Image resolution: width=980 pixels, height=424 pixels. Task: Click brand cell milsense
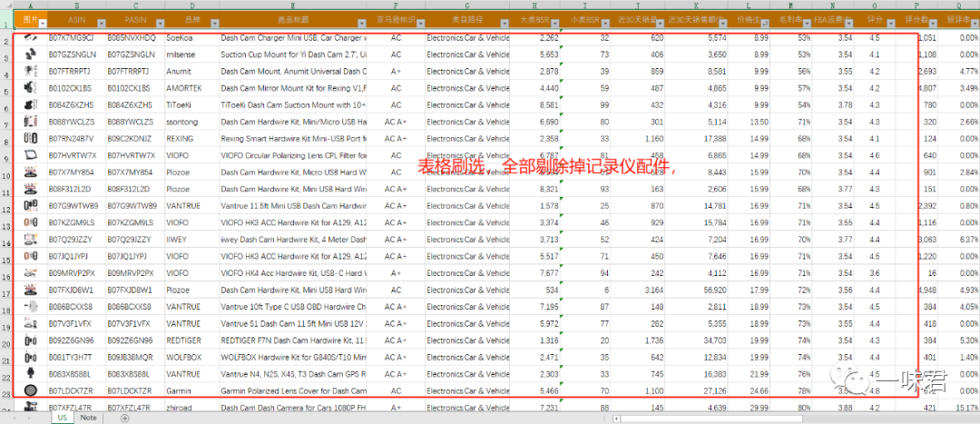pyautogui.click(x=191, y=55)
